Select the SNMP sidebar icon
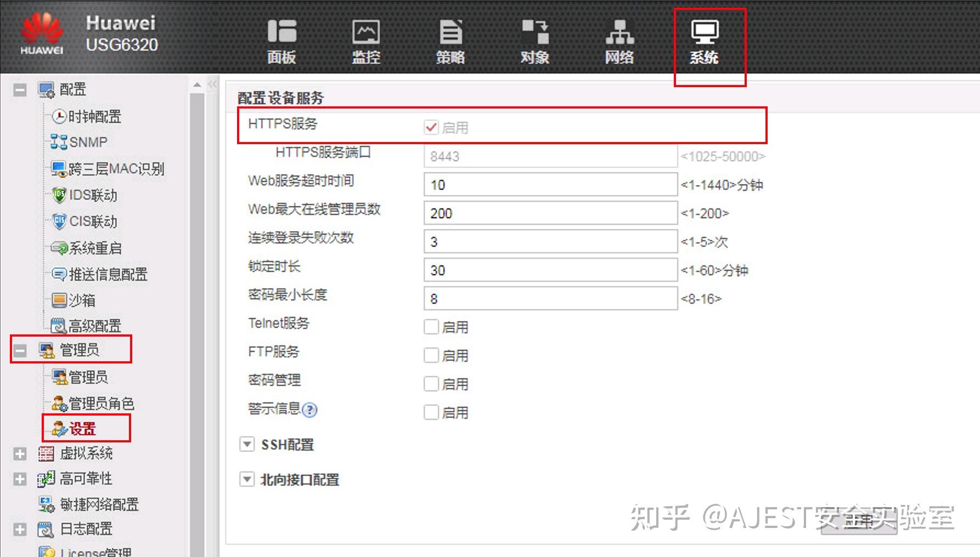 click(x=59, y=142)
